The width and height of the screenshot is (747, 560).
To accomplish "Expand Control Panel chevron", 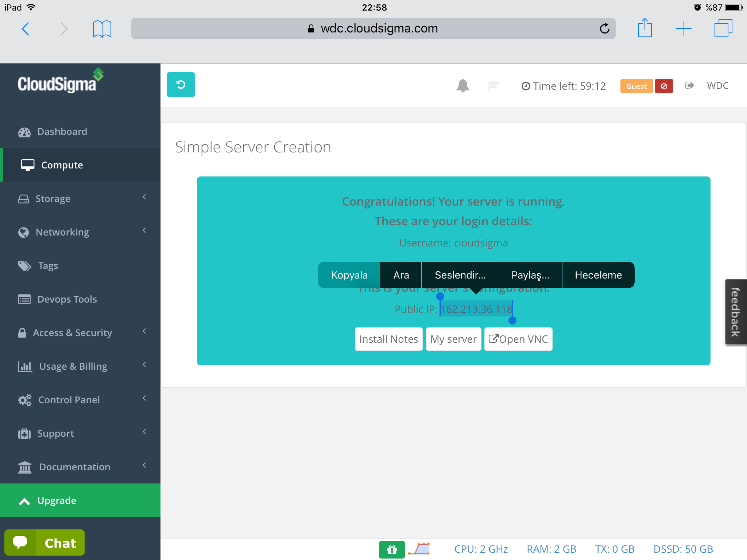I will pos(144,398).
